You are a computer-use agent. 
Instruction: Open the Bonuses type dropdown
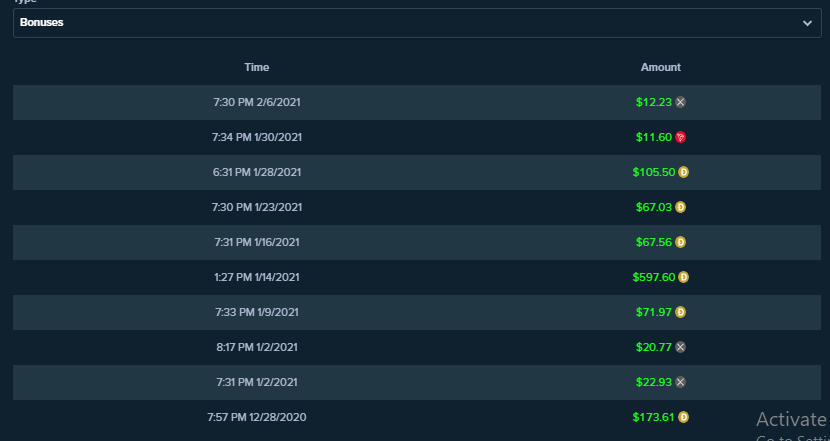click(417, 23)
